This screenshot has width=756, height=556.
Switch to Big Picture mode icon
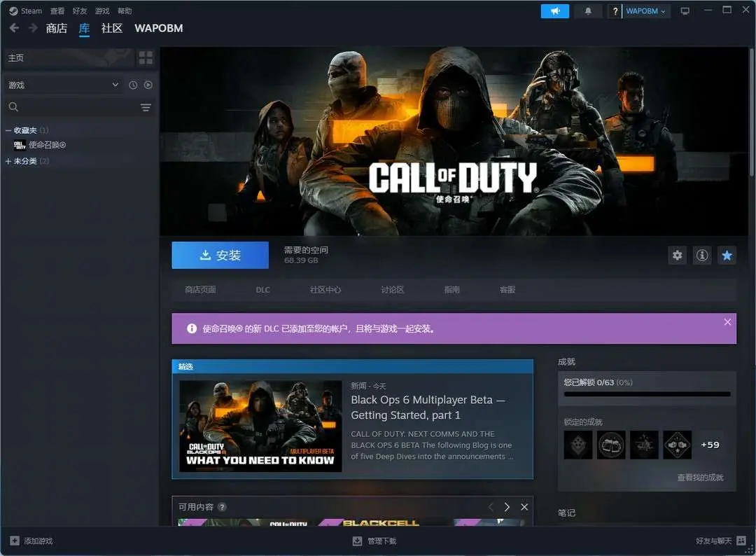[x=685, y=11]
